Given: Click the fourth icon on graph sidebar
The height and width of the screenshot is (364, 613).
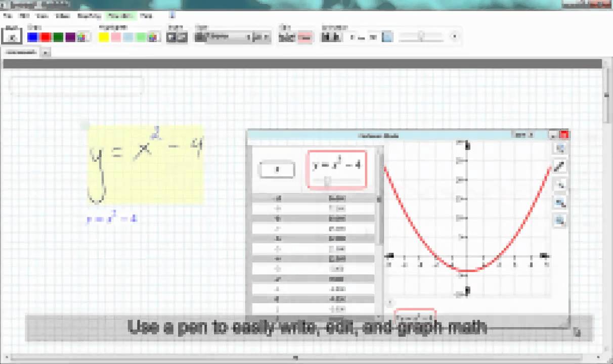Looking at the screenshot, I should pyautogui.click(x=560, y=203).
